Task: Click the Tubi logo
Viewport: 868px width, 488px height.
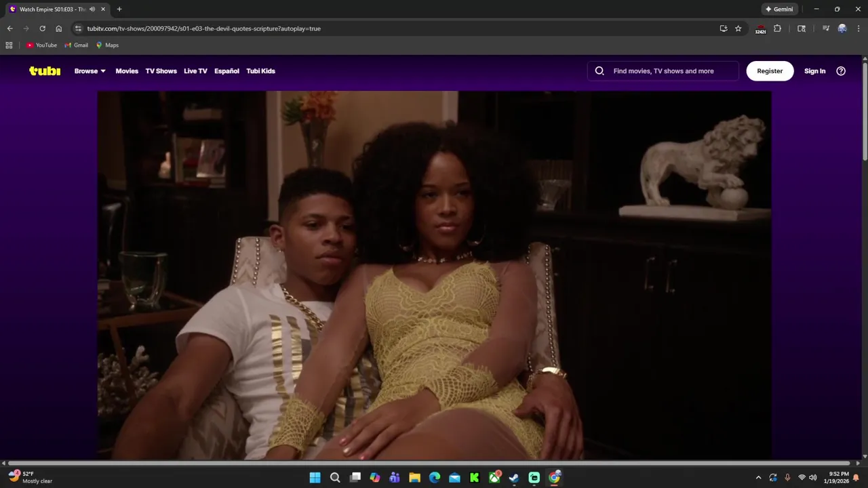Action: [45, 70]
